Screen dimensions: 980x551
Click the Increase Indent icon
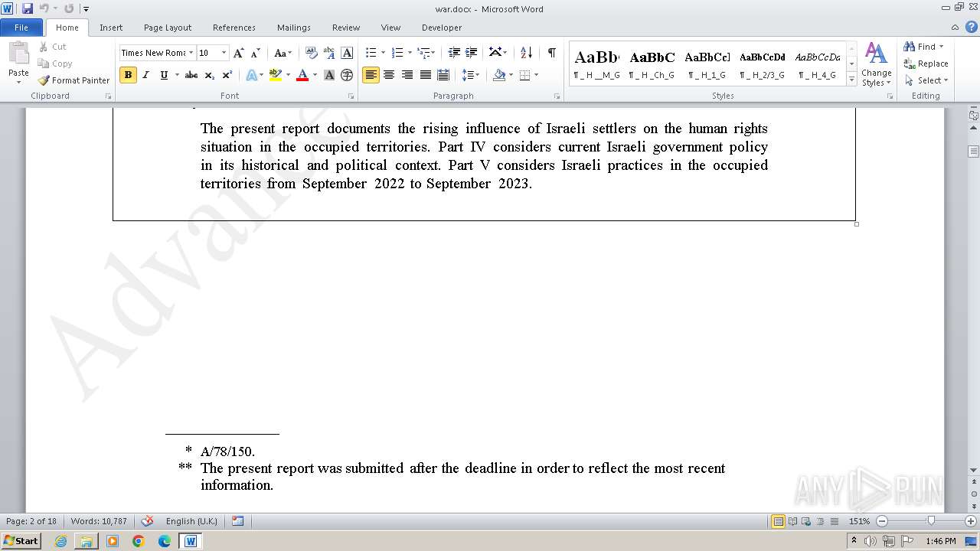point(472,53)
